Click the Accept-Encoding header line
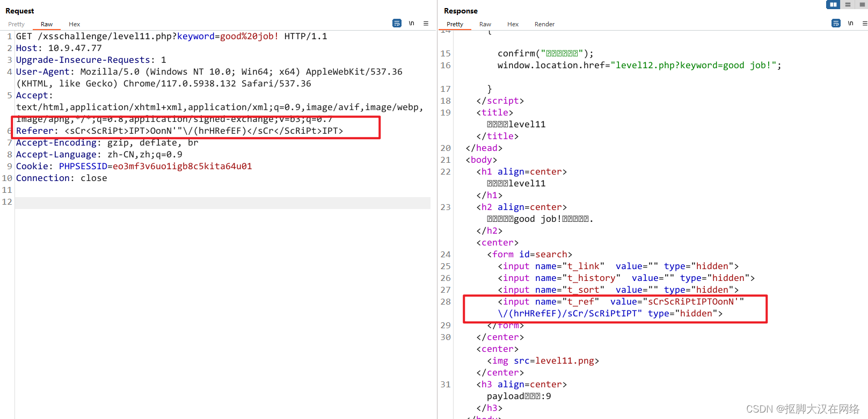Viewport: 868px width, 419px height. [x=107, y=142]
